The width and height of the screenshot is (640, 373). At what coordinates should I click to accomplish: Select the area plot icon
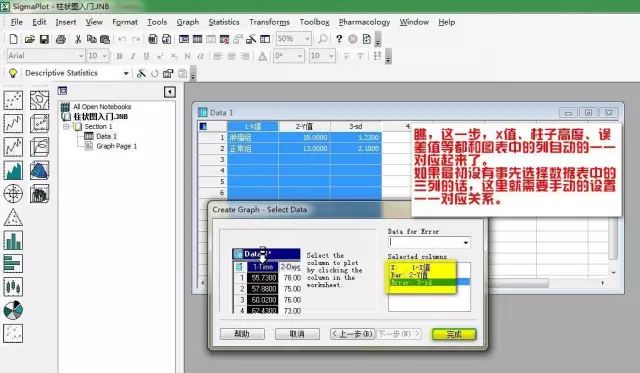[x=13, y=170]
